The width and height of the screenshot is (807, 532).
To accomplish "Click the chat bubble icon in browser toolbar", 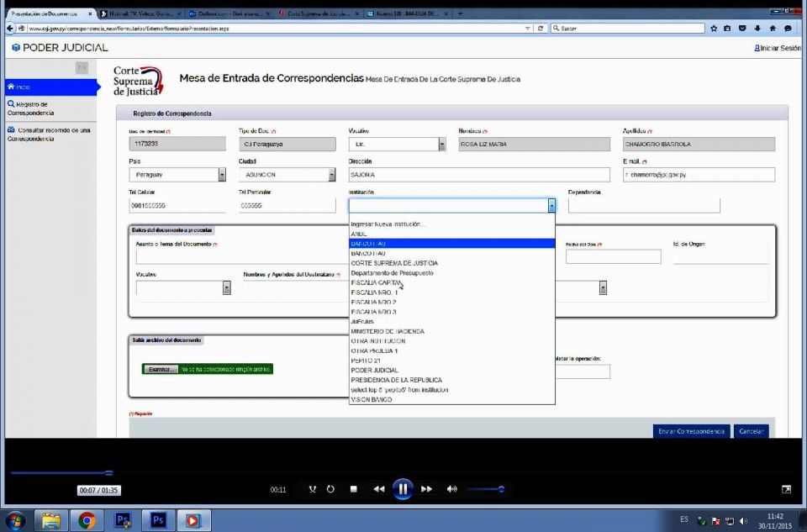I will pos(788,29).
